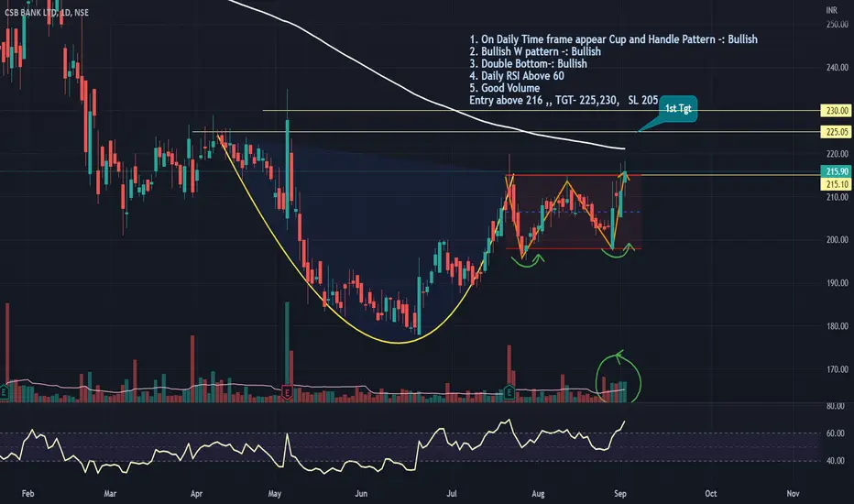Click the Apr label on time axis
The width and height of the screenshot is (854, 504).
coord(197,494)
